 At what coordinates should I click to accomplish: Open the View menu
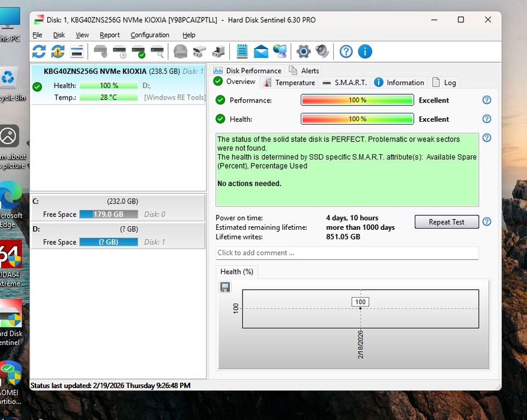82,35
